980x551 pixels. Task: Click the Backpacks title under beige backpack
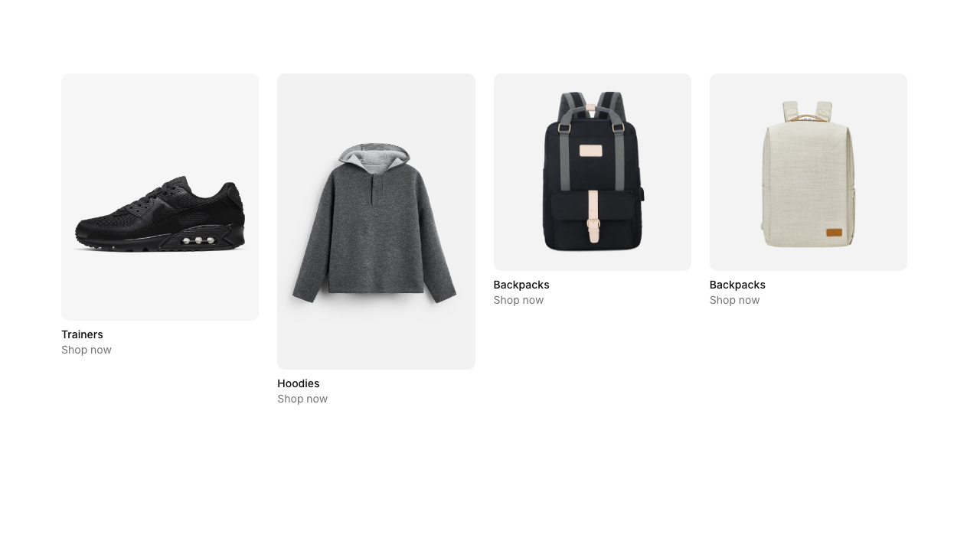coord(737,285)
